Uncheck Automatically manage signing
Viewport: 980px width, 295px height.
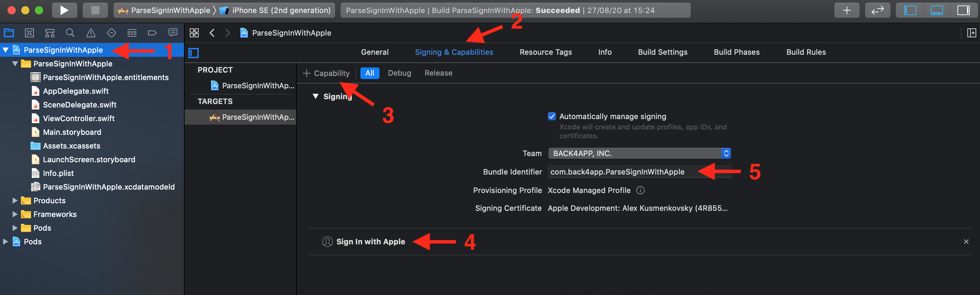(x=552, y=116)
